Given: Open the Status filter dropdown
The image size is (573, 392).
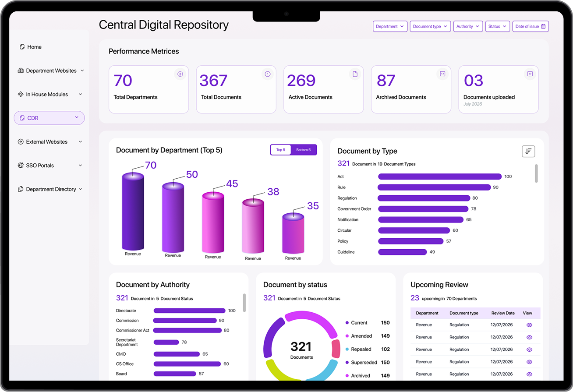Looking at the screenshot, I should pyautogui.click(x=498, y=26).
